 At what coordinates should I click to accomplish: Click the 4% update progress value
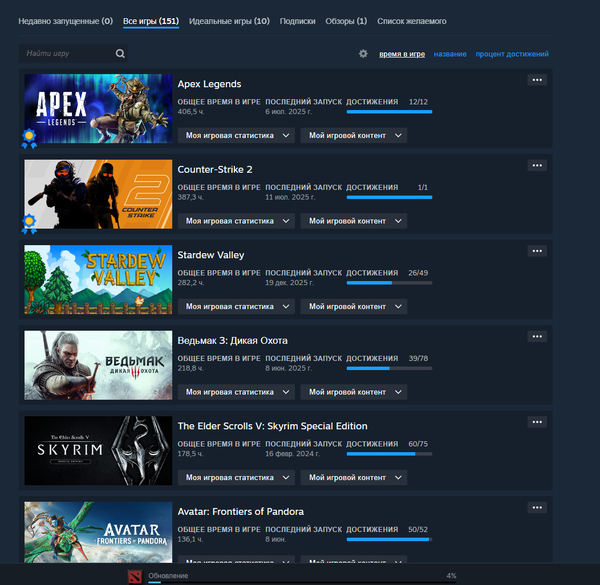(451, 576)
